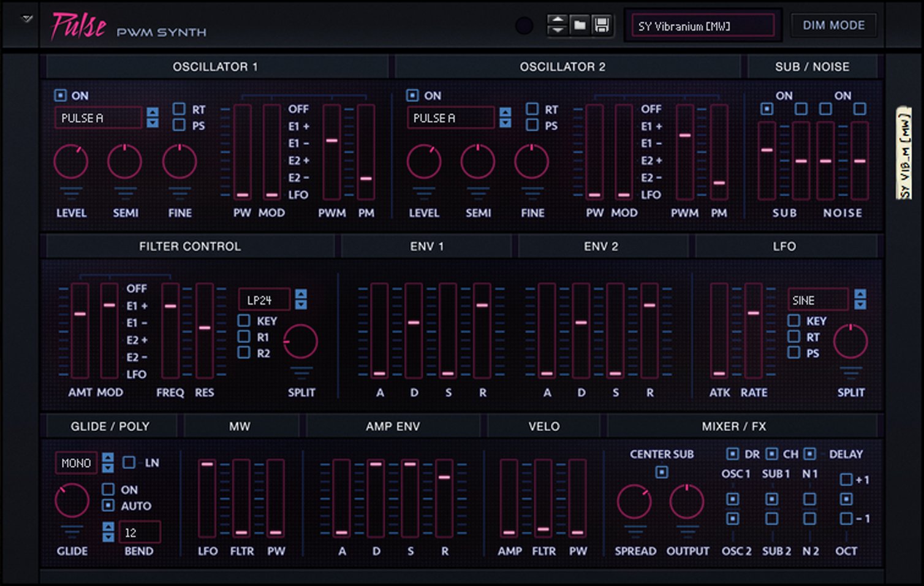Screen dimensions: 924x586
Task: Click Oscillator 1 FINE knob
Action: coord(180,162)
